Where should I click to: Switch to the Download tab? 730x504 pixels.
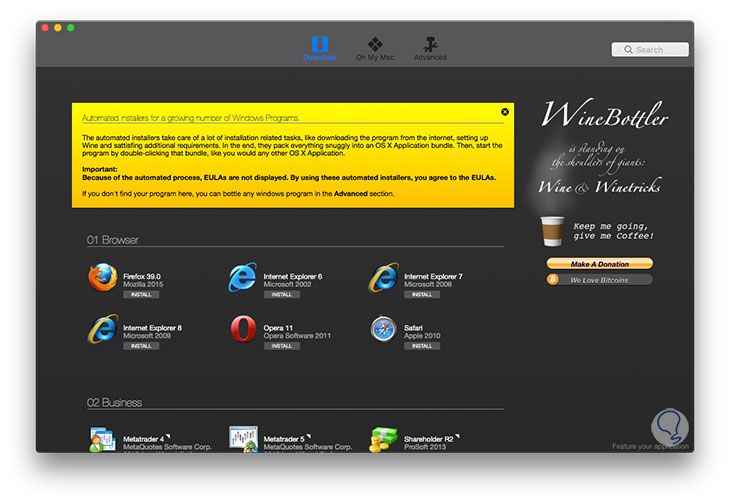(319, 48)
